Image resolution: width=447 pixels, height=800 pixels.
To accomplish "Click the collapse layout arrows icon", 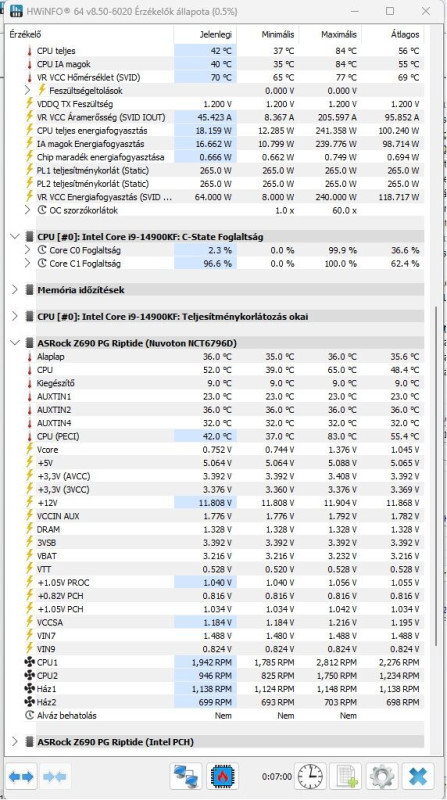I will pyautogui.click(x=55, y=777).
